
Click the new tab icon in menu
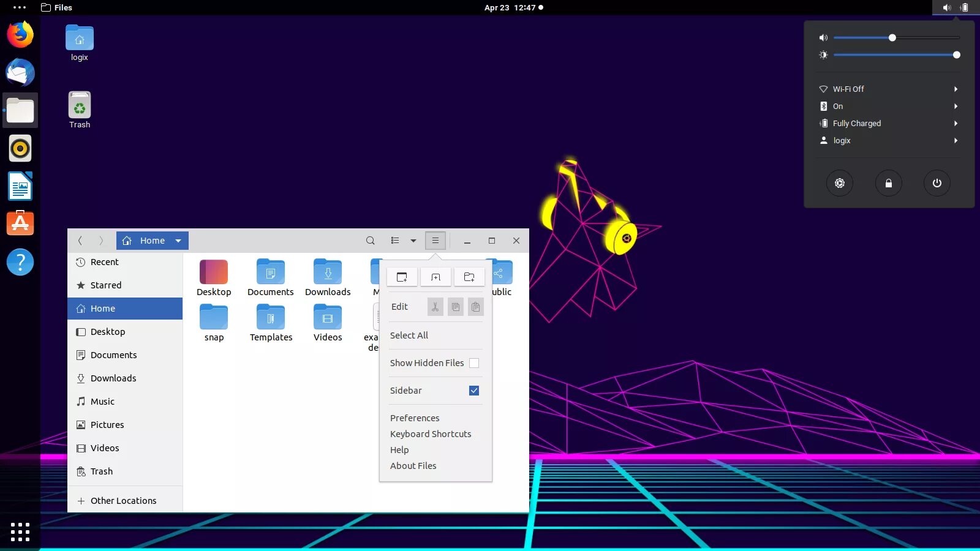click(435, 277)
